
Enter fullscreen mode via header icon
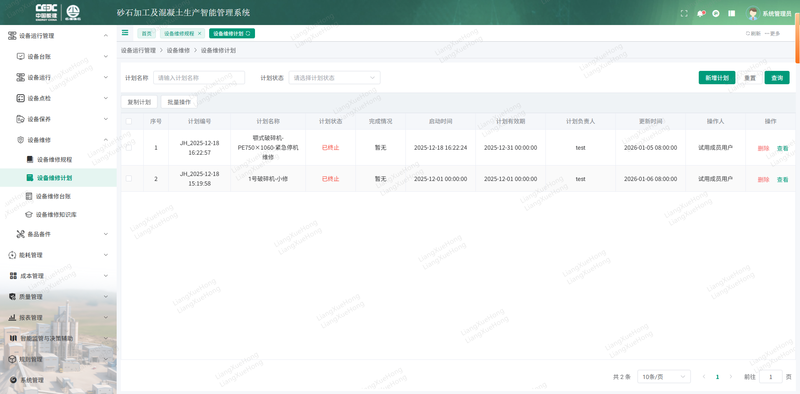pos(684,14)
